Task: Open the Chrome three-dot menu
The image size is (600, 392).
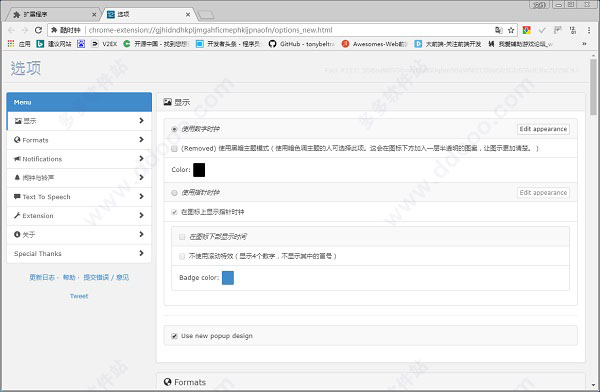Action: click(x=589, y=30)
